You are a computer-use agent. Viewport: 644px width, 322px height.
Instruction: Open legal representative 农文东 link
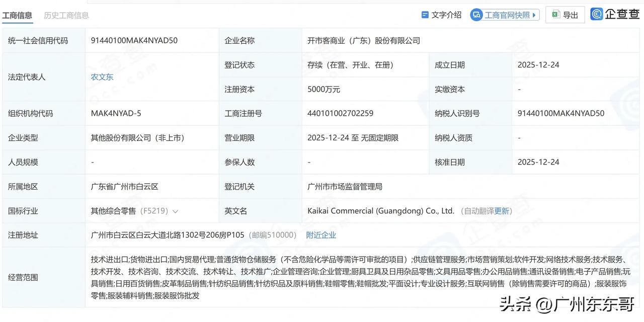(102, 77)
